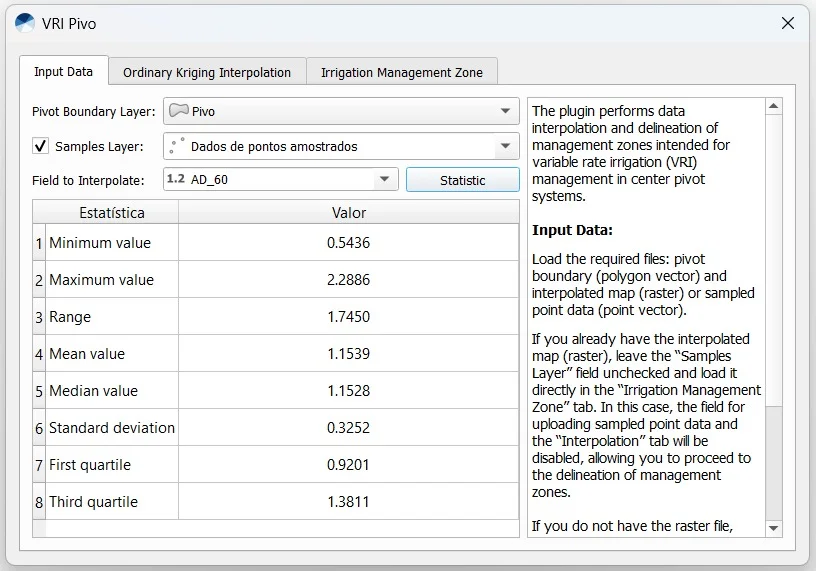The height and width of the screenshot is (571, 816).
Task: Click the help panel scroll down arrow
Action: pos(773,528)
